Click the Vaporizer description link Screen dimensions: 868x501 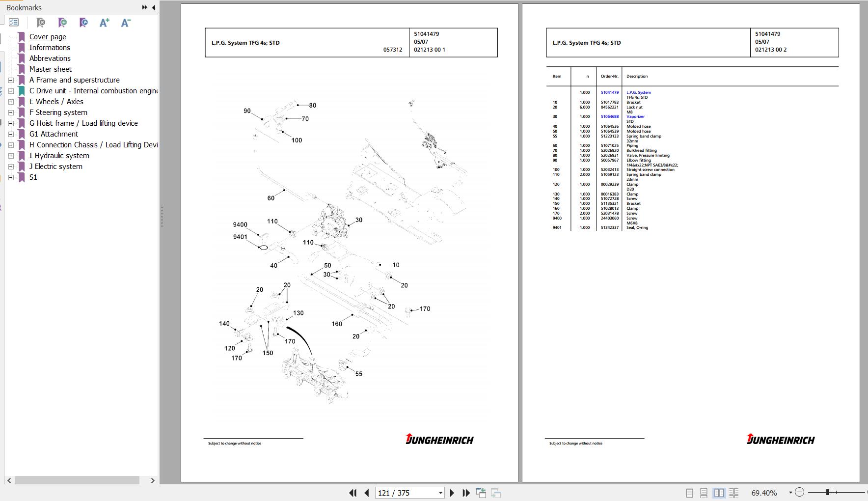635,116
